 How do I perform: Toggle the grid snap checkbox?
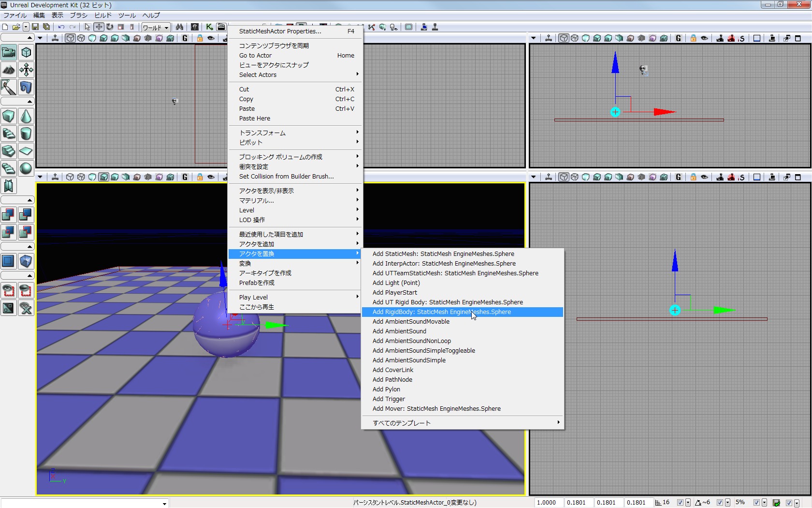(680, 503)
